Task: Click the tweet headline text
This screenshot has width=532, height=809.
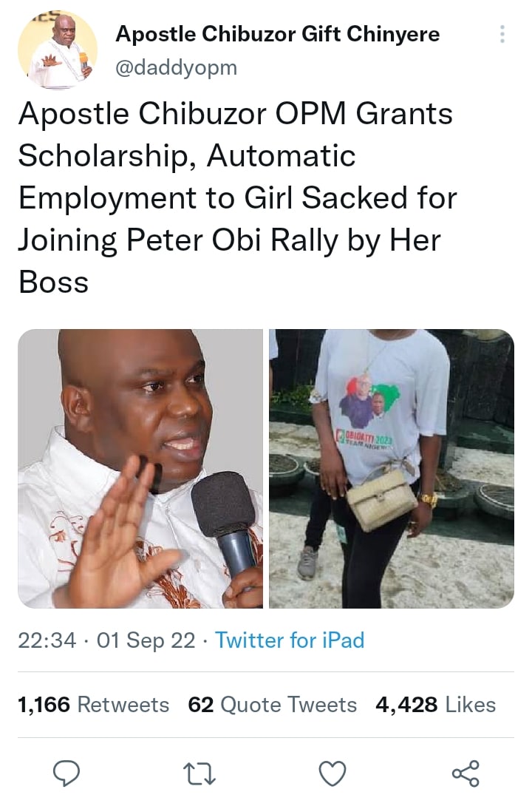Action: 236,198
